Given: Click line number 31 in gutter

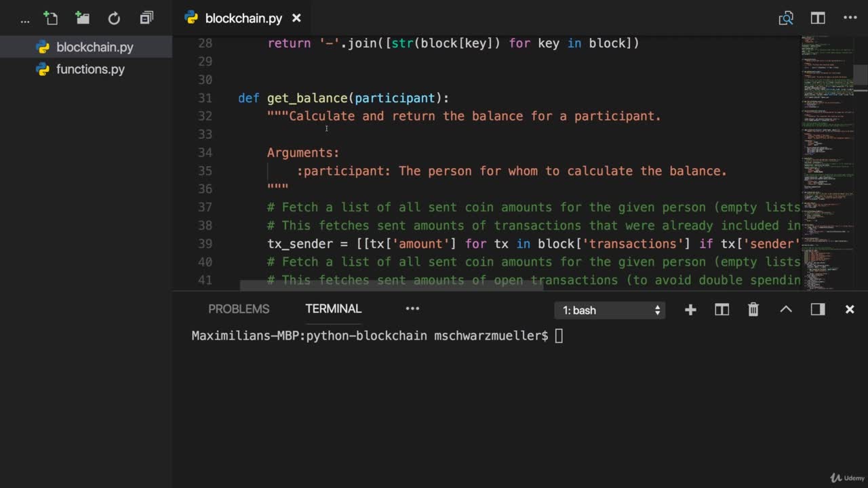Looking at the screenshot, I should 205,98.
